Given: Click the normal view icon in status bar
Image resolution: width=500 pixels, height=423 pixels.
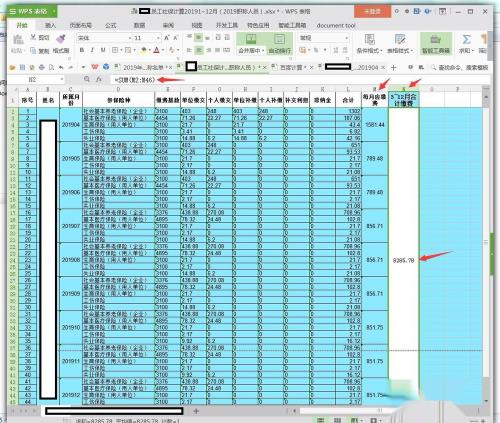Looking at the screenshot, I should (320, 420).
